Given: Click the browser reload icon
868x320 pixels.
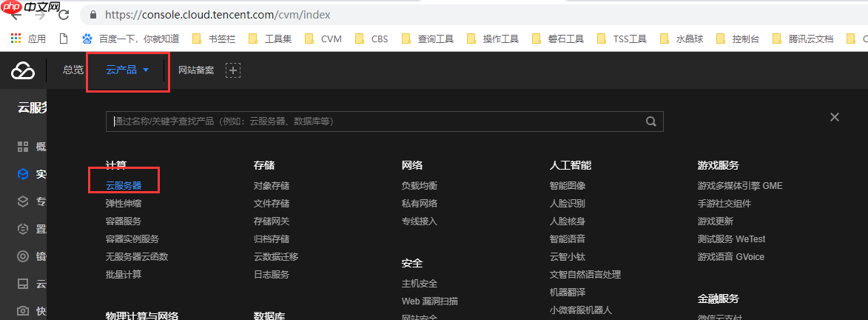Looking at the screenshot, I should tap(64, 15).
